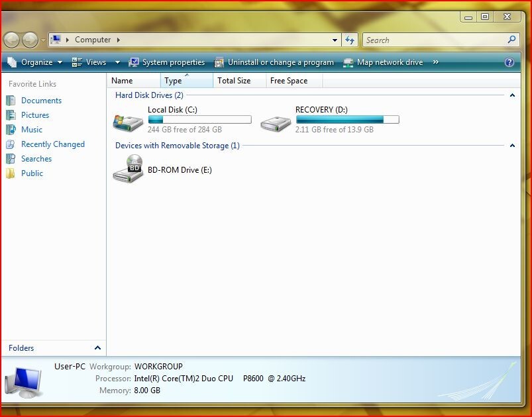Click the Forward navigation arrow
532x417 pixels.
click(30, 40)
